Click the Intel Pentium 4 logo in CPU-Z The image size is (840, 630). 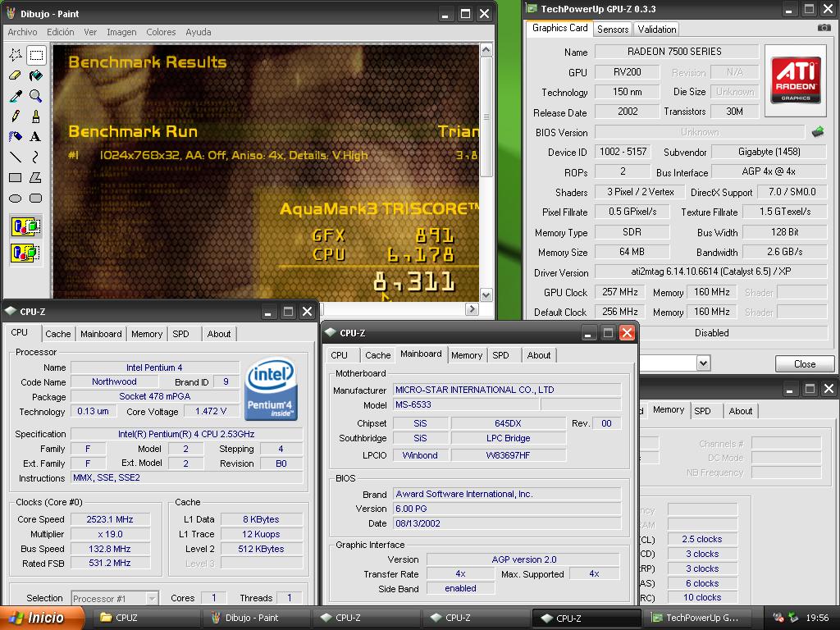[271, 388]
